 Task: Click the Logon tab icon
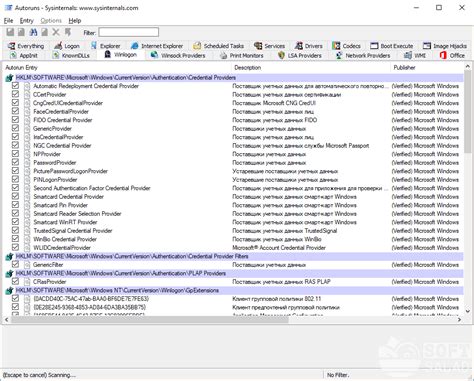click(x=58, y=46)
